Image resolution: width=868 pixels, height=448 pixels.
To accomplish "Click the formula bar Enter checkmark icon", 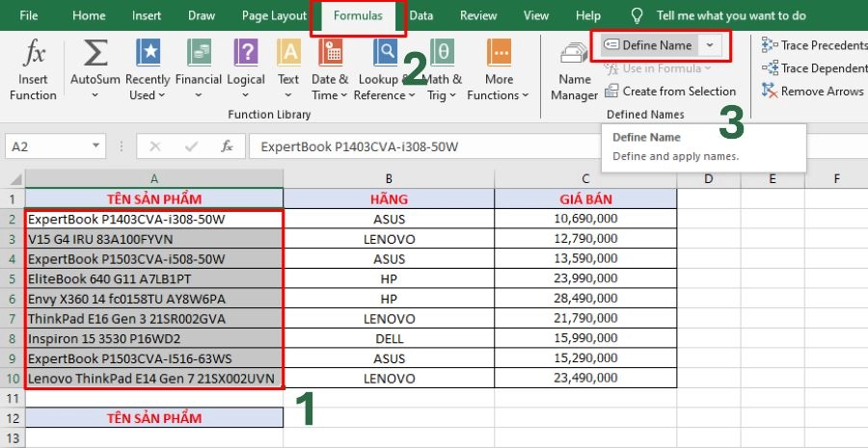I will [x=192, y=146].
